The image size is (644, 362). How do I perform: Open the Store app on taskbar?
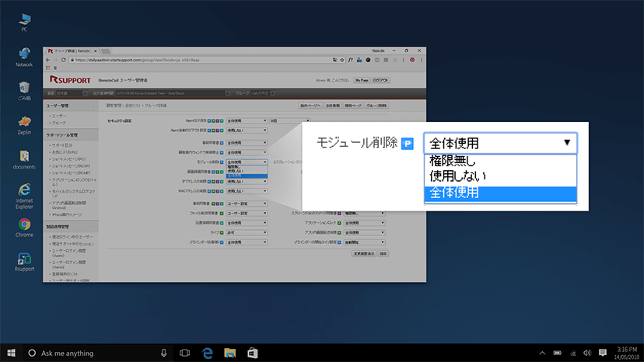(x=252, y=353)
